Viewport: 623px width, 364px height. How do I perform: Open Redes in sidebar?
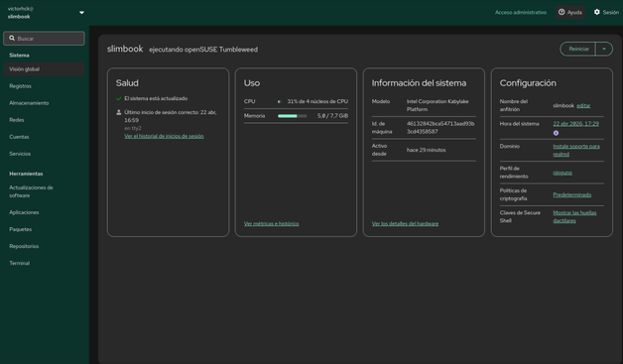point(44,120)
